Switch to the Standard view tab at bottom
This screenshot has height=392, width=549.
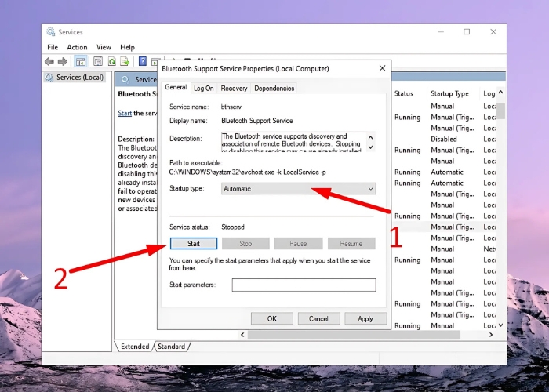171,347
